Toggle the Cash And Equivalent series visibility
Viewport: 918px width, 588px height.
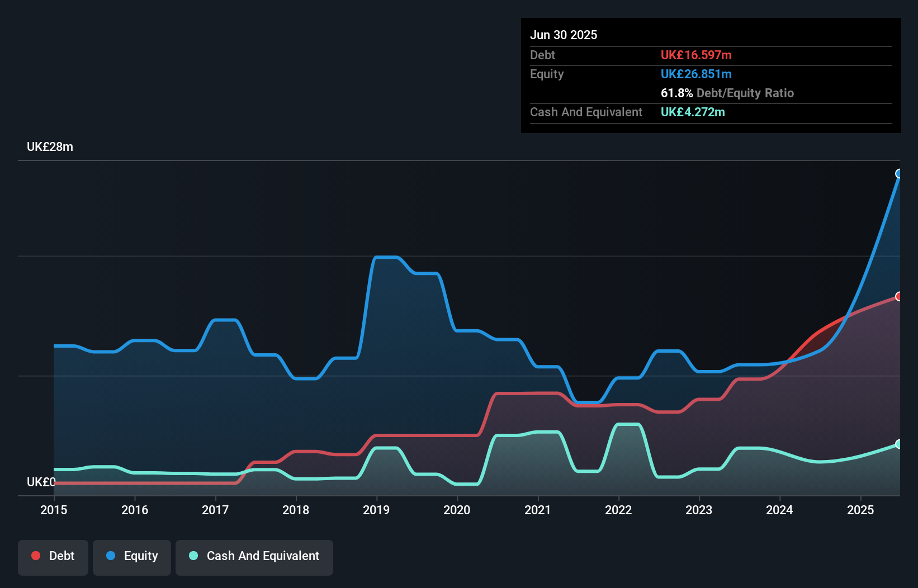pyautogui.click(x=254, y=556)
